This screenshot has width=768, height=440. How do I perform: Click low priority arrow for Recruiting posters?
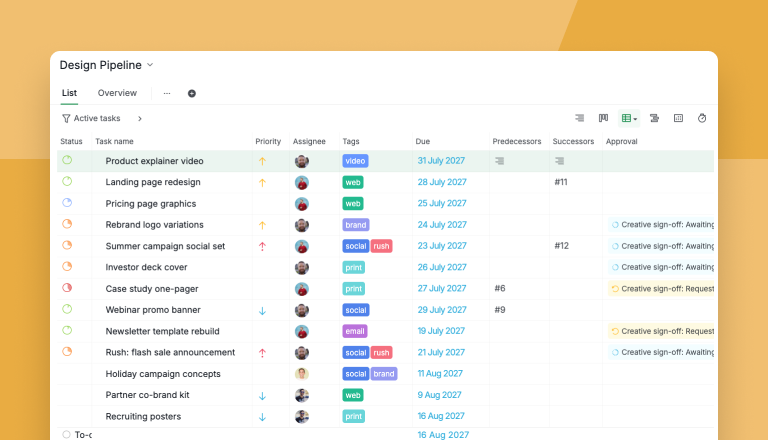point(263,417)
